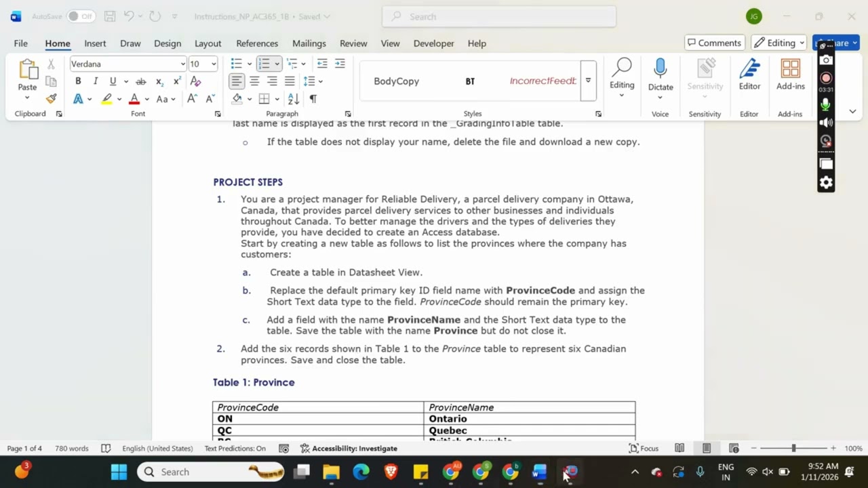Click the Cut scissors icon
Screen dimensions: 868x488
click(51, 64)
